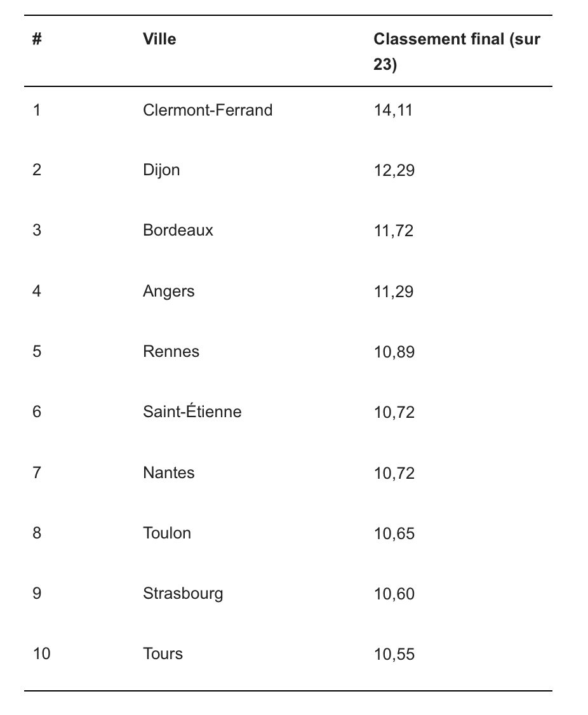588x715 pixels.
Task: Click the score 10,89 for Rennes
Action: (394, 352)
